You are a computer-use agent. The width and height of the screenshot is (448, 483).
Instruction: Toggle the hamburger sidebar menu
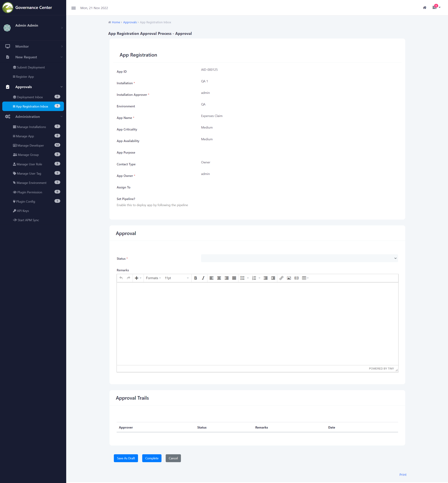pyautogui.click(x=73, y=8)
